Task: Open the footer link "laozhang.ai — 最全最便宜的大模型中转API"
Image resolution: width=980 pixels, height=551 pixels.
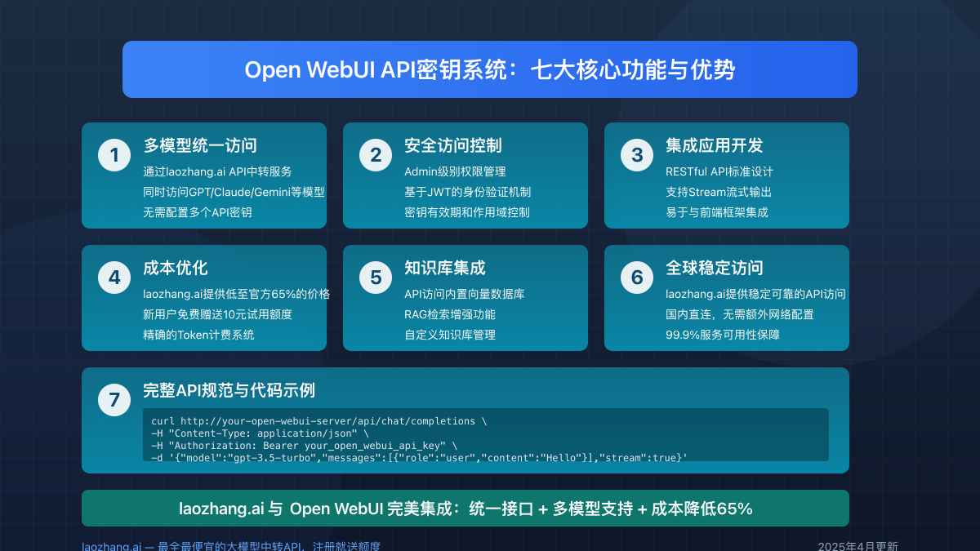Action: [231, 546]
